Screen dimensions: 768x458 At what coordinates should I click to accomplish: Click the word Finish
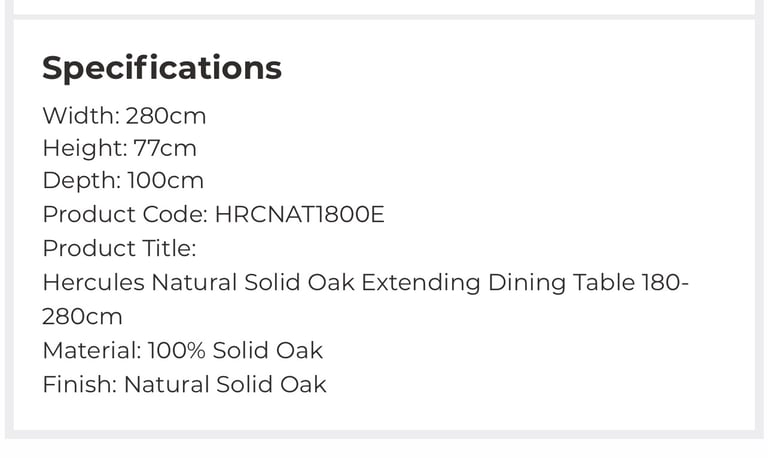click(77, 385)
